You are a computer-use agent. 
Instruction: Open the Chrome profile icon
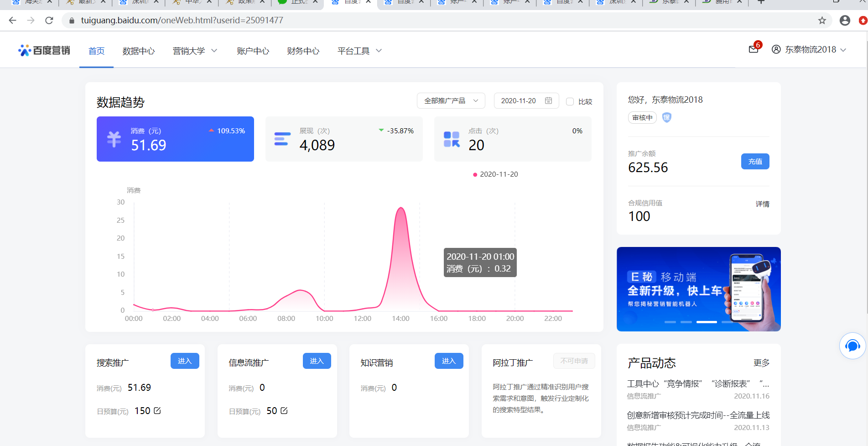(845, 20)
